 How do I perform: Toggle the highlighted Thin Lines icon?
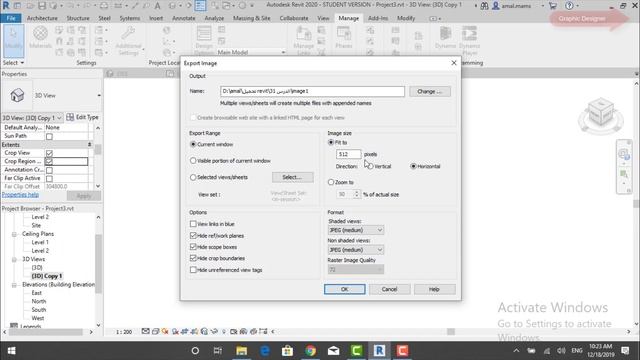pyautogui.click(x=200, y=6)
